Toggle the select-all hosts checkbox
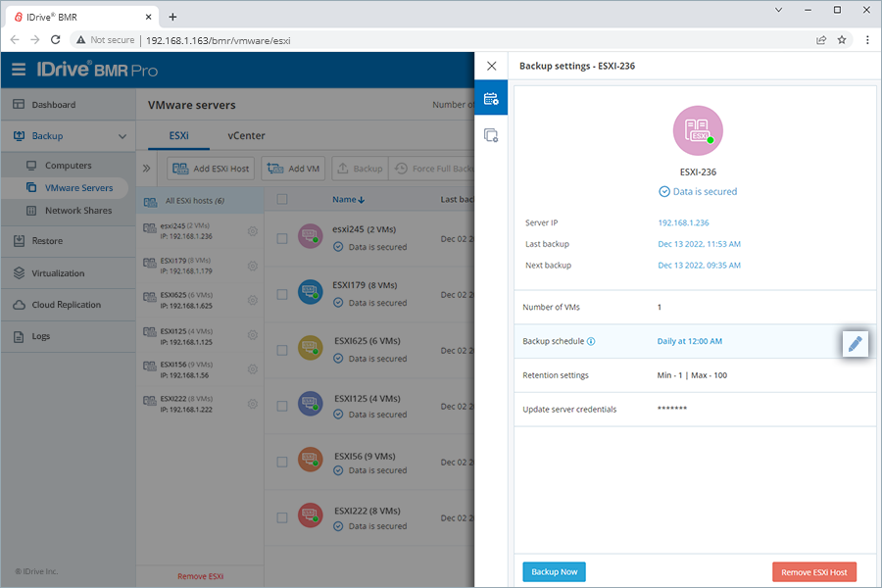This screenshot has height=588, width=882. pyautogui.click(x=282, y=199)
